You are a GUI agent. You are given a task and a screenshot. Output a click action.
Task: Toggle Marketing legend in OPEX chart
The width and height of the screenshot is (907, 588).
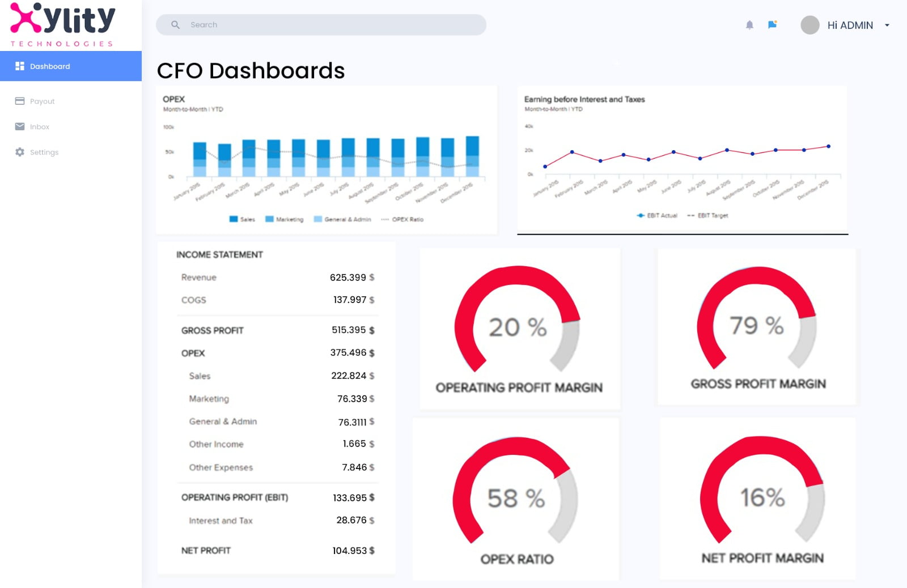285,219
